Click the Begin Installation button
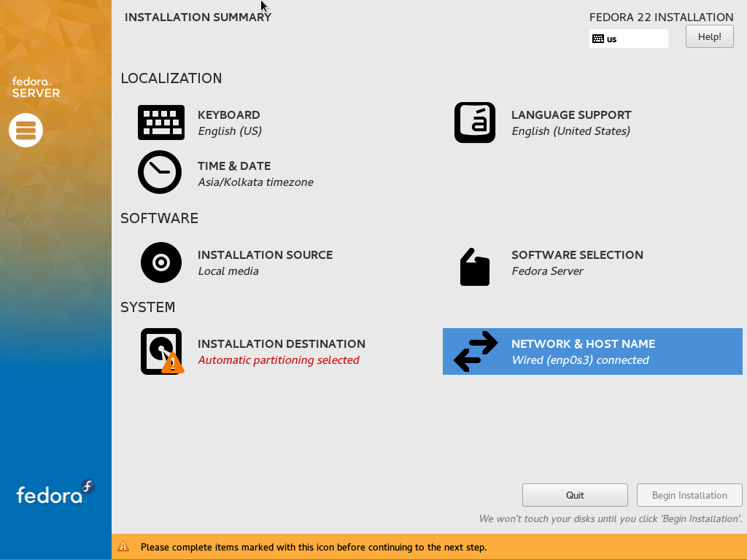The width and height of the screenshot is (747, 560). [x=689, y=495]
